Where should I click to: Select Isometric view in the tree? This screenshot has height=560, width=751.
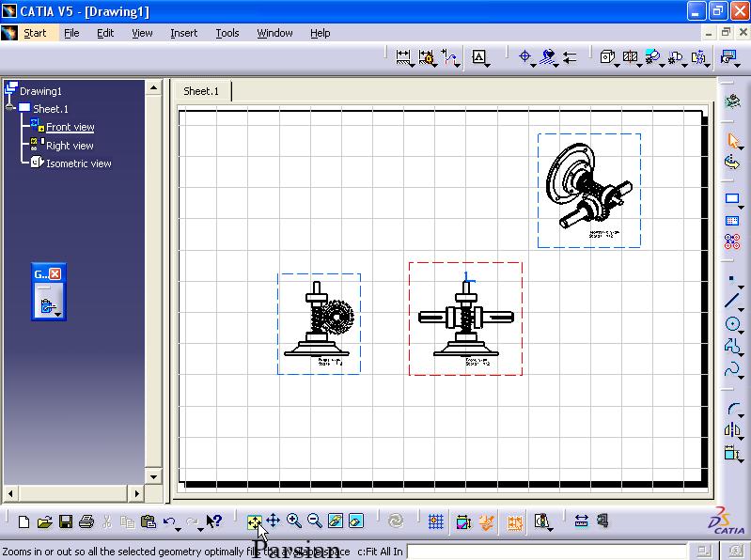point(79,163)
